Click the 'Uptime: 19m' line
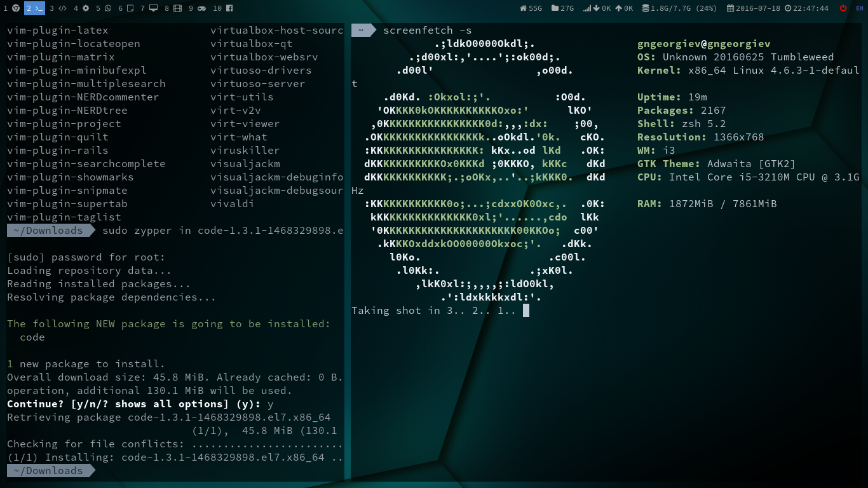 [x=672, y=97]
